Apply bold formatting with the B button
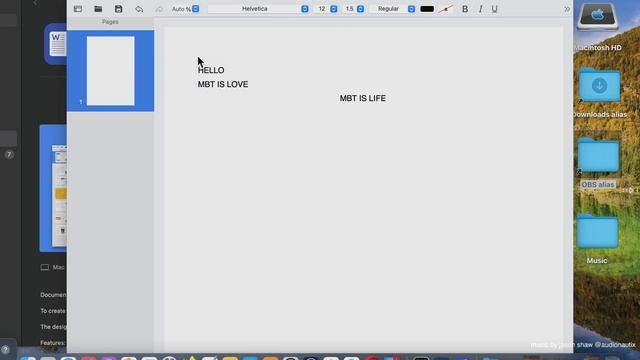 pos(465,9)
